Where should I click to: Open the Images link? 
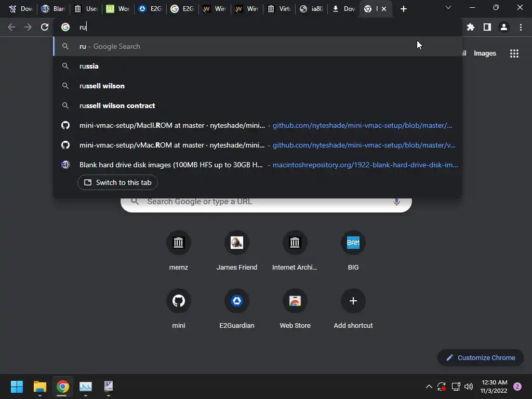click(485, 54)
